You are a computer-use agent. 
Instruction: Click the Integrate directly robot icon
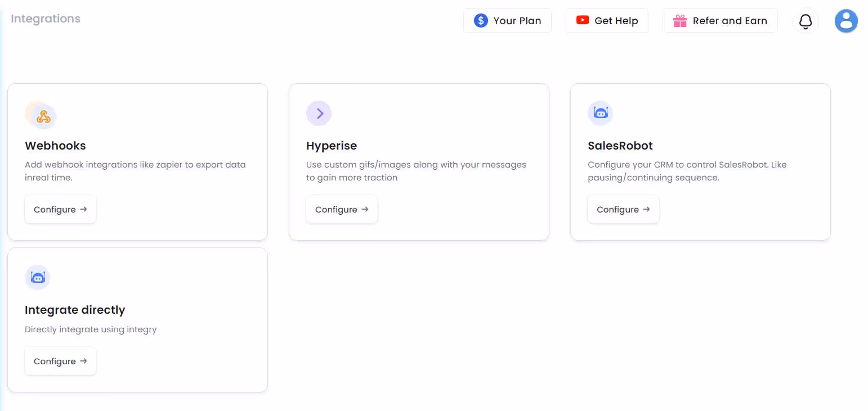[x=37, y=277]
